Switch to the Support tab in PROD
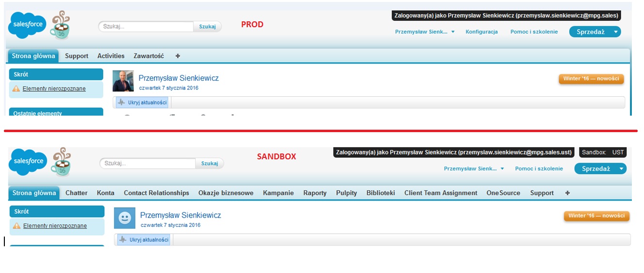 click(77, 56)
